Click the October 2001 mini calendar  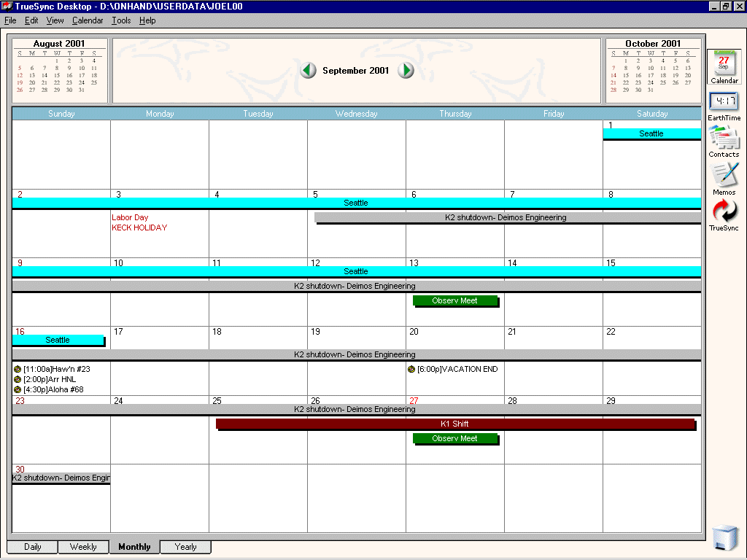tap(652, 71)
